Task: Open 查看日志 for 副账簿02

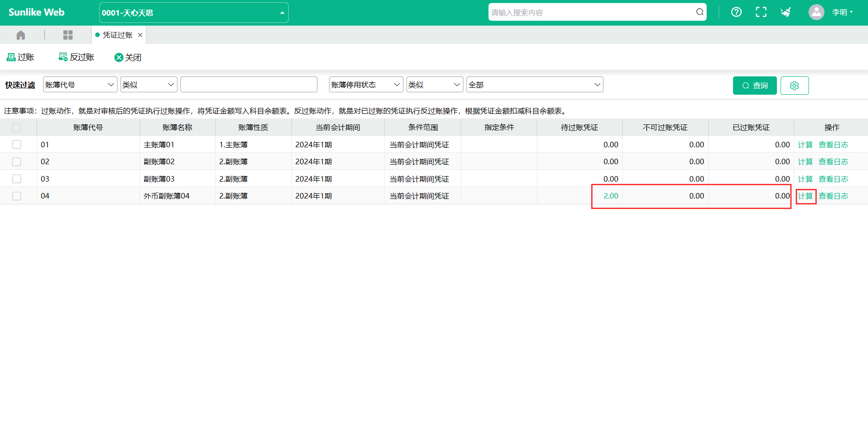Action: [x=833, y=162]
